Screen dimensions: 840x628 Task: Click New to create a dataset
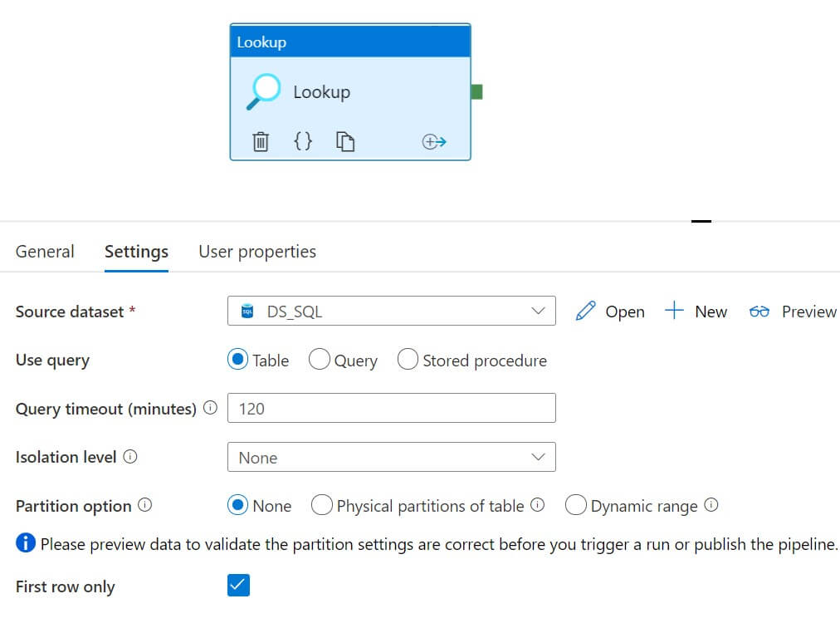[x=696, y=312]
